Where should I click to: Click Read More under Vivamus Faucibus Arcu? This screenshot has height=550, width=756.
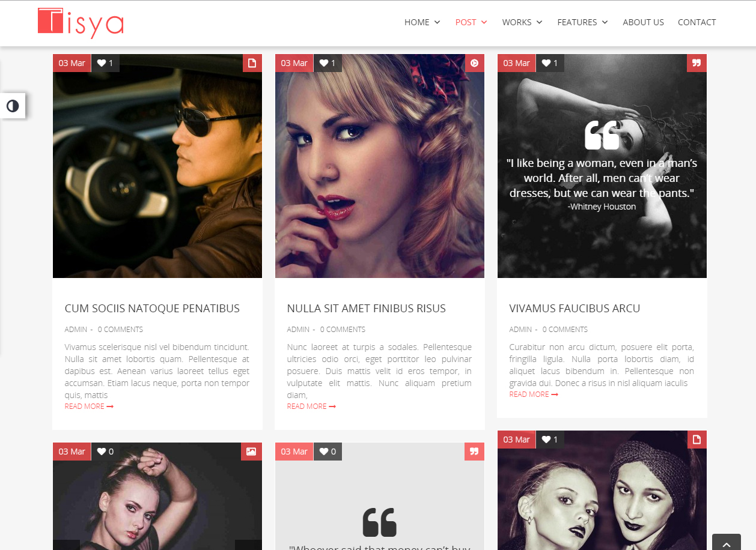point(533,394)
